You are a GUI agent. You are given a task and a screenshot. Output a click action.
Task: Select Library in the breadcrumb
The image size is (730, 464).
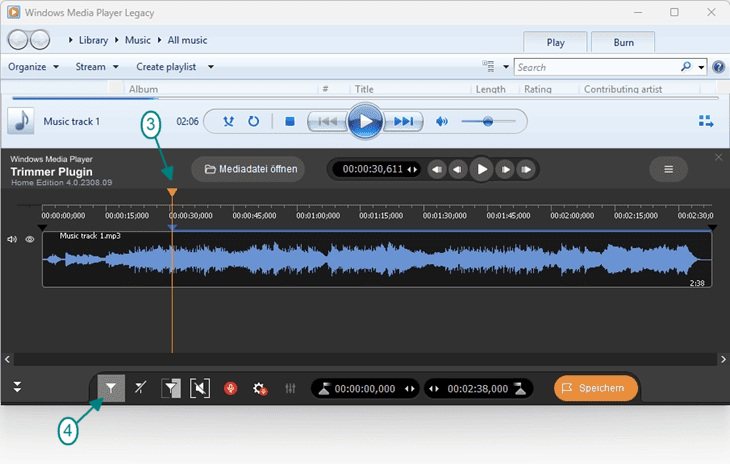93,40
